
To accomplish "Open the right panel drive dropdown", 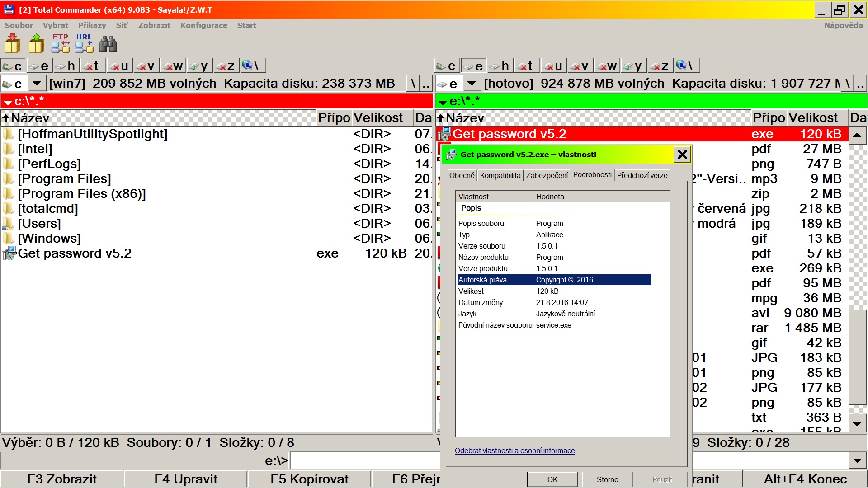I will point(472,84).
